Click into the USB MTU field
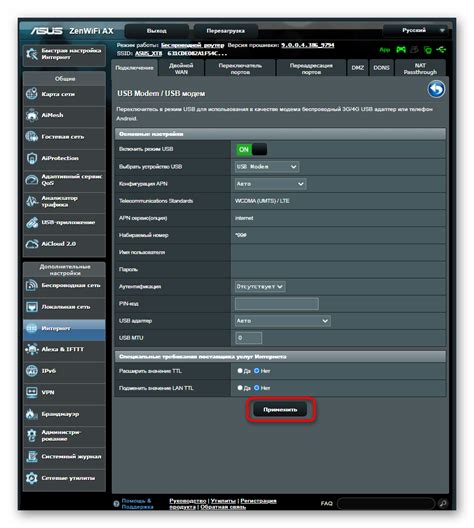474x528 pixels. 249,338
